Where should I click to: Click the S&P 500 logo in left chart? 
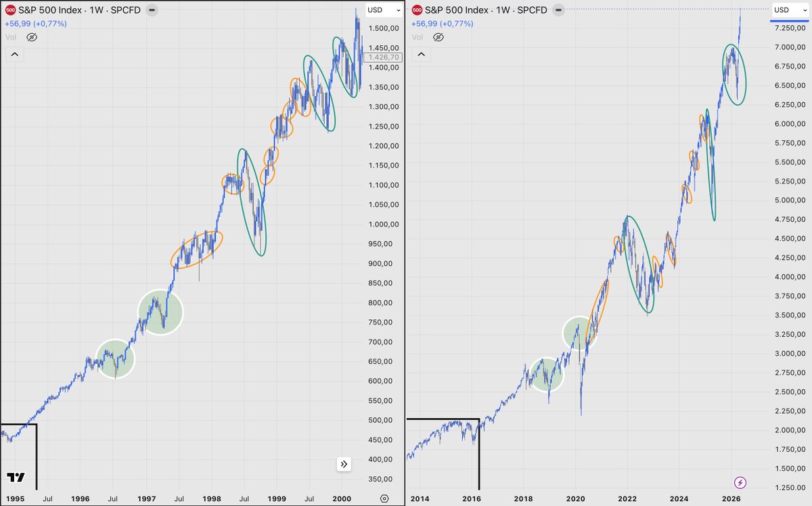11,10
